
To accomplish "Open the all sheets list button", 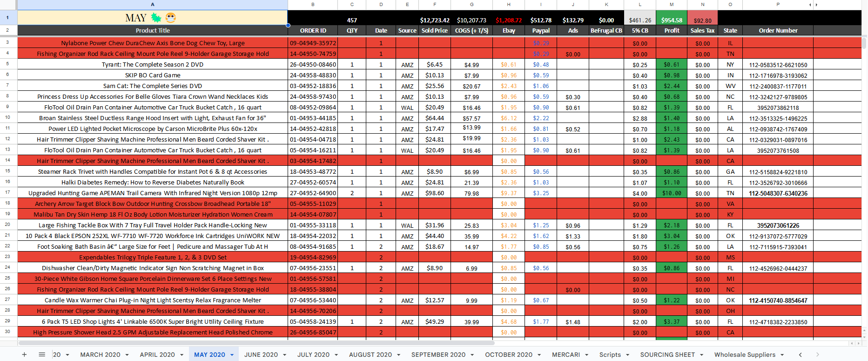I will (x=42, y=354).
